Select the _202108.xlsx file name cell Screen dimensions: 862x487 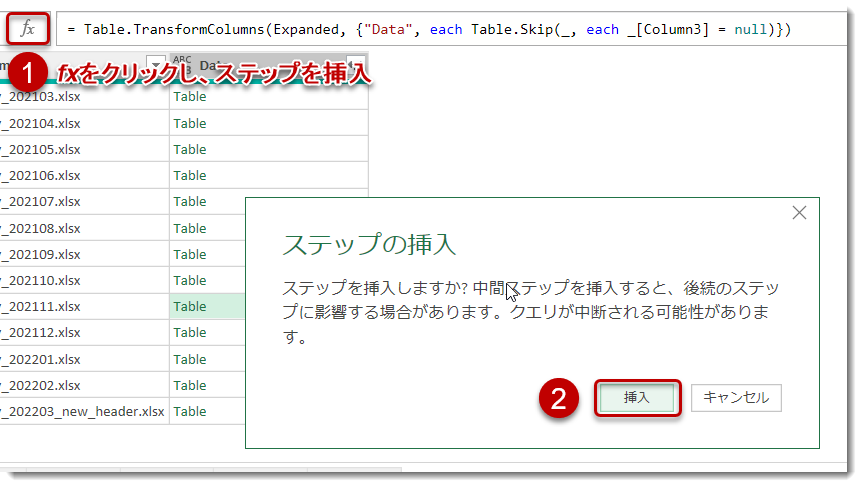84,228
